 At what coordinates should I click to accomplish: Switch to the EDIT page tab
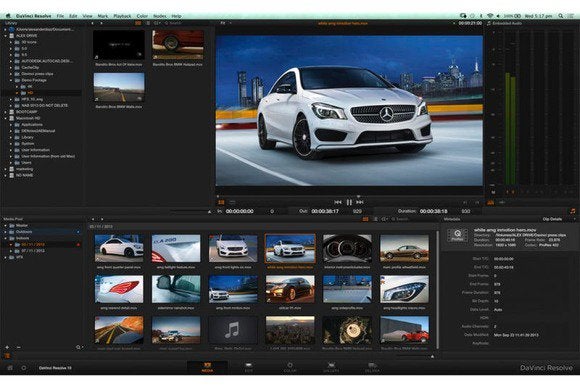tap(249, 367)
